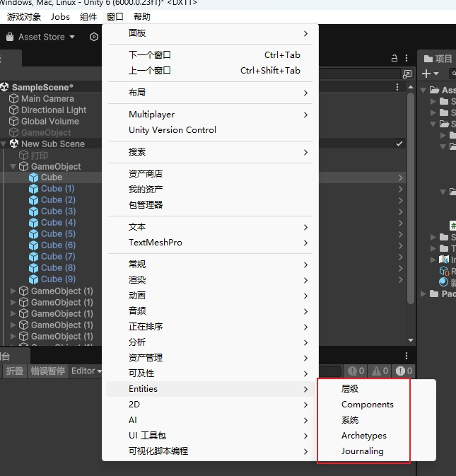Screen dimensions: 456x476
Task: Open Entities Archetypes window
Action: [376, 436]
